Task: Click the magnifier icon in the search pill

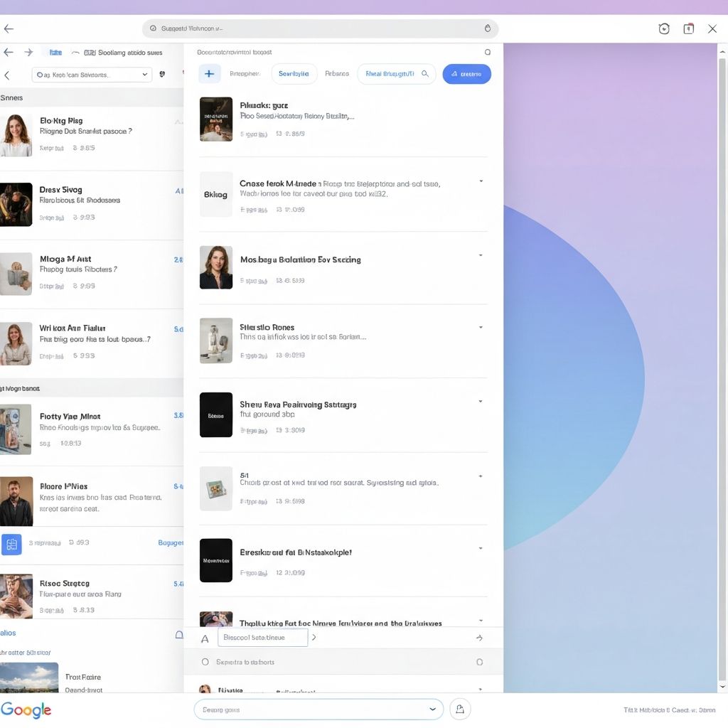Action: tap(425, 74)
